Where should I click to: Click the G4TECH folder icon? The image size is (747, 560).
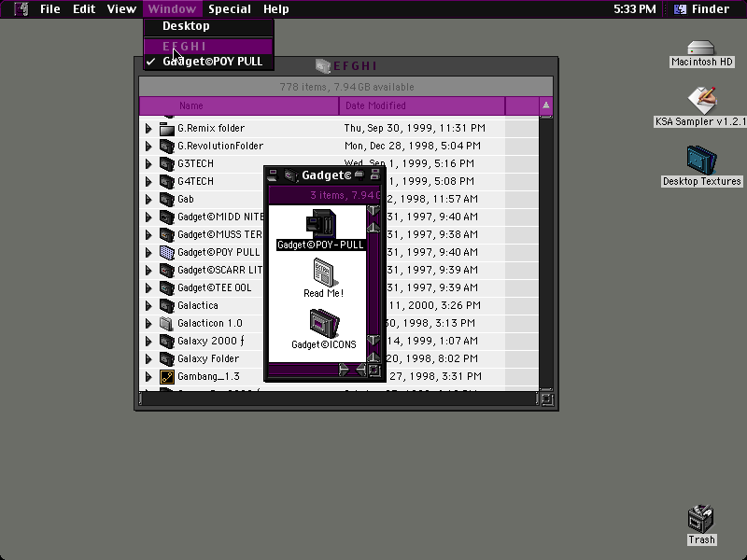[x=167, y=181]
